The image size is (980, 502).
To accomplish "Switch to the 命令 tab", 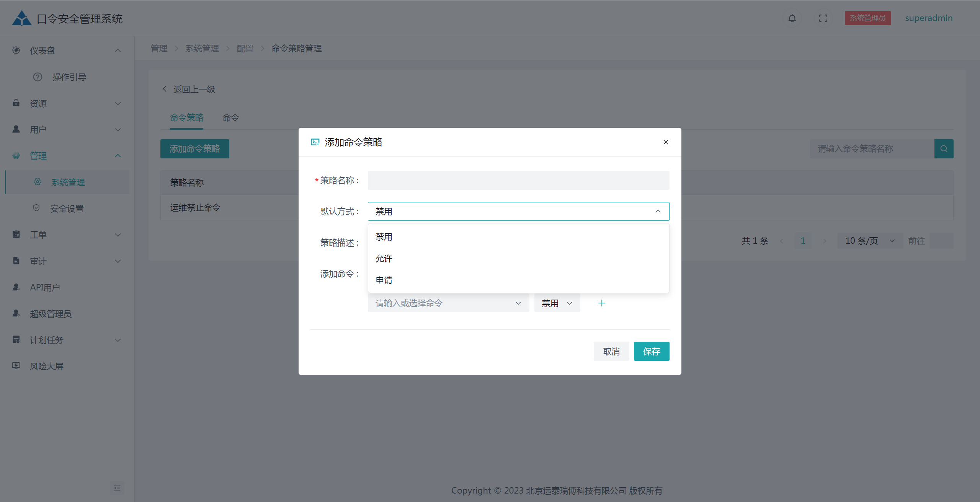I will (x=230, y=118).
